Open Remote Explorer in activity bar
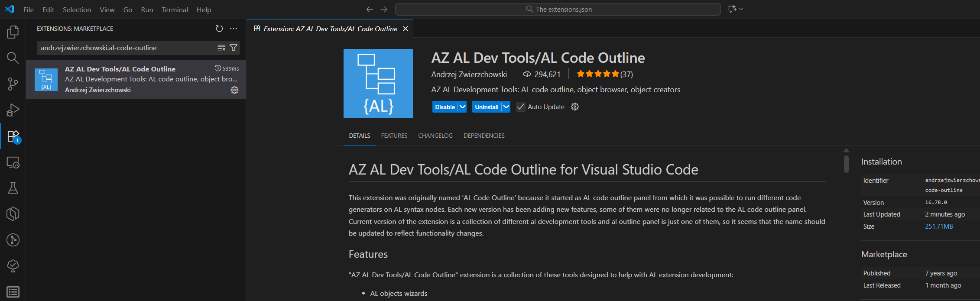The width and height of the screenshot is (980, 301). (13, 162)
